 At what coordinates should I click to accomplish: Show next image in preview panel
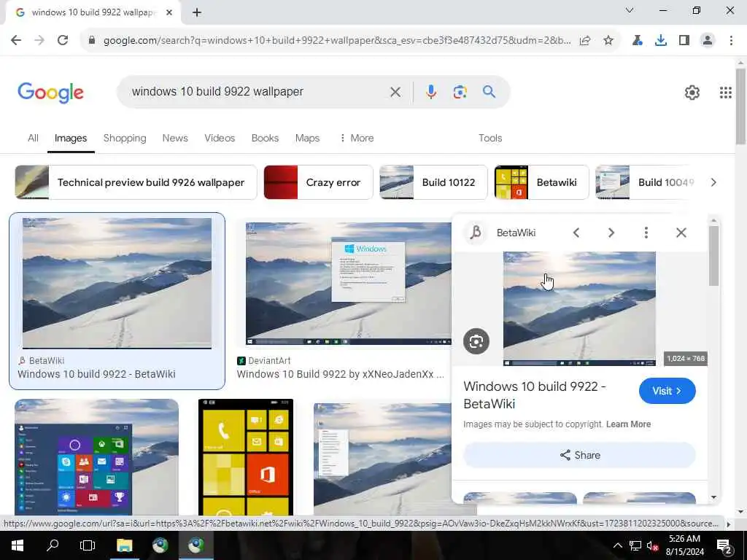(x=611, y=233)
